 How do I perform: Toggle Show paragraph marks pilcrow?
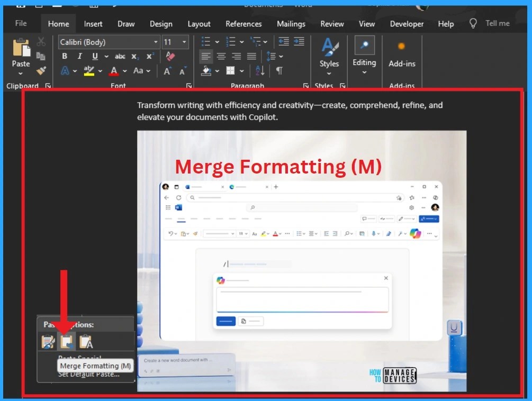click(279, 70)
